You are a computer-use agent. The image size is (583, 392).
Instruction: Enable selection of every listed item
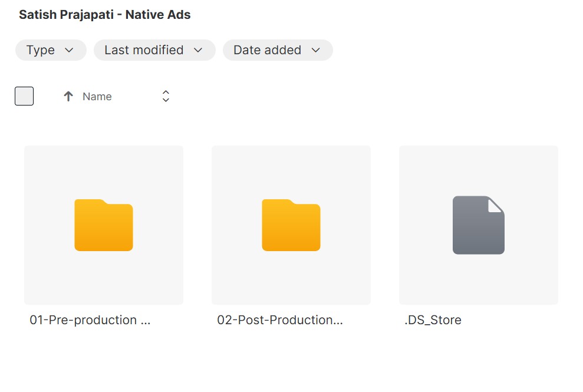coord(24,95)
